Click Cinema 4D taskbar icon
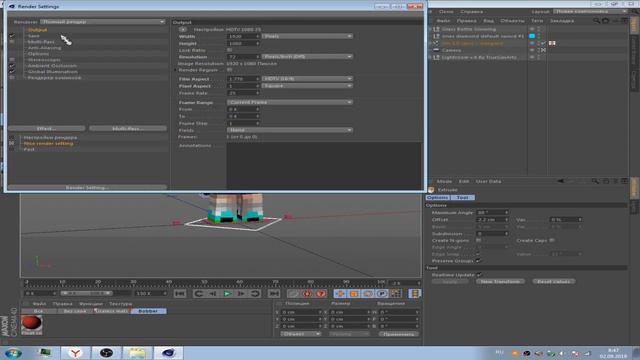This screenshot has height=360, width=640. coord(168,353)
